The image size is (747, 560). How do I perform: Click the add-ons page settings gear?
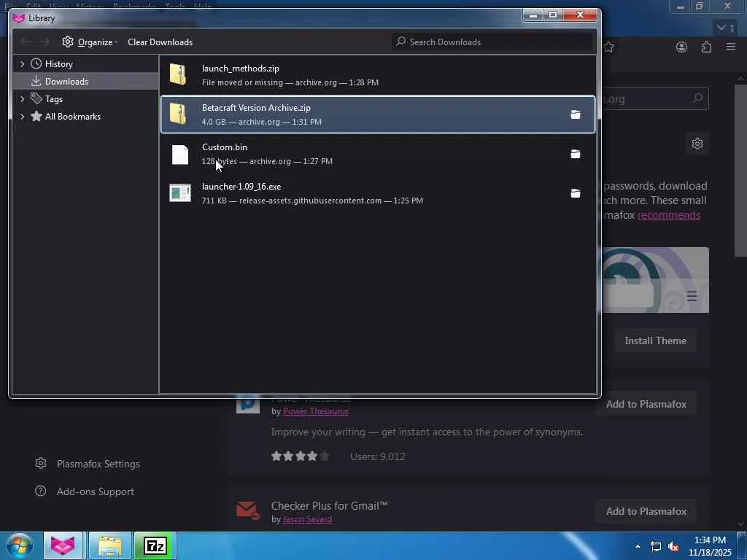tap(697, 144)
